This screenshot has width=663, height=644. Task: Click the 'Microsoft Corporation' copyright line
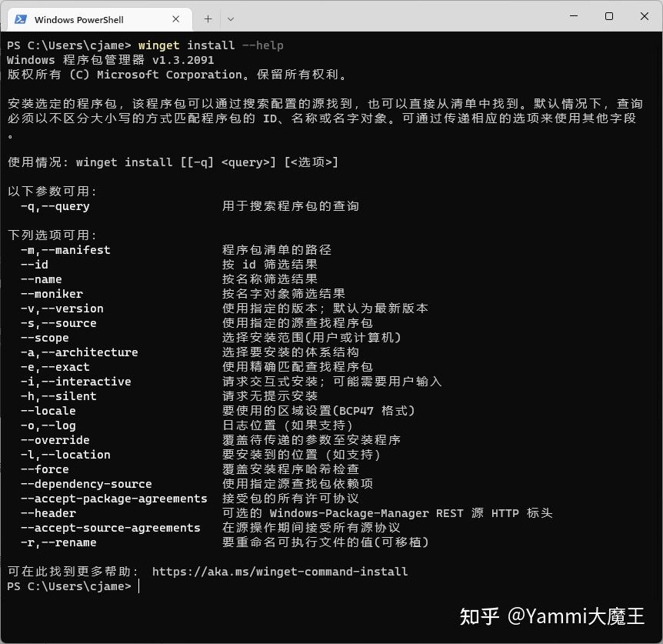coord(177,75)
